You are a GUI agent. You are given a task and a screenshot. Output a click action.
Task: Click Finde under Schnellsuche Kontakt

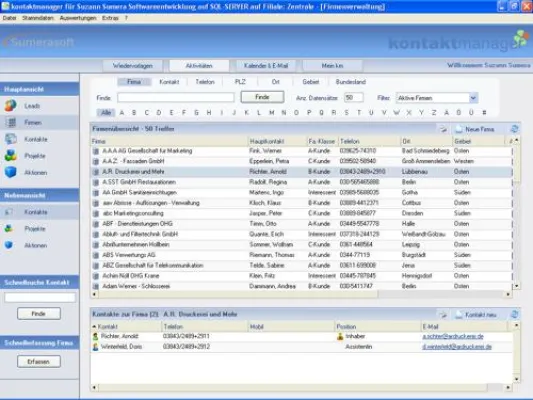pos(39,314)
